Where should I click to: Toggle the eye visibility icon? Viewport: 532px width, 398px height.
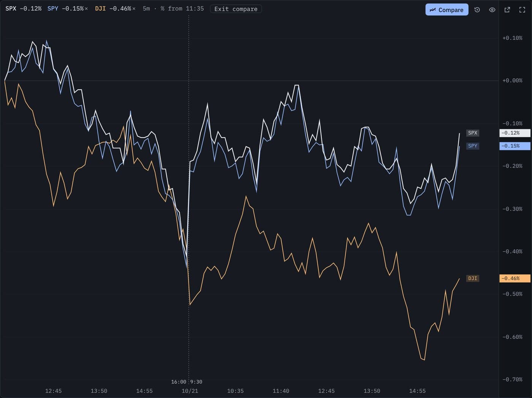pos(492,10)
